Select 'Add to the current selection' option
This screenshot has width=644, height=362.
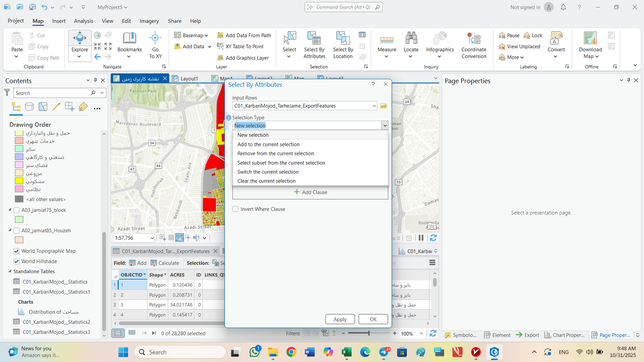point(310,144)
